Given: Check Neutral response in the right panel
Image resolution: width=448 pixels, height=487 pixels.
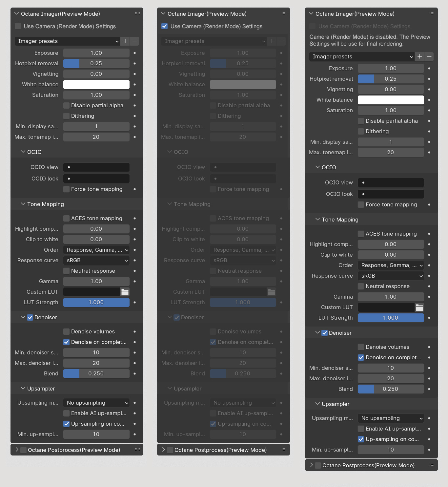Looking at the screenshot, I should coord(361,286).
